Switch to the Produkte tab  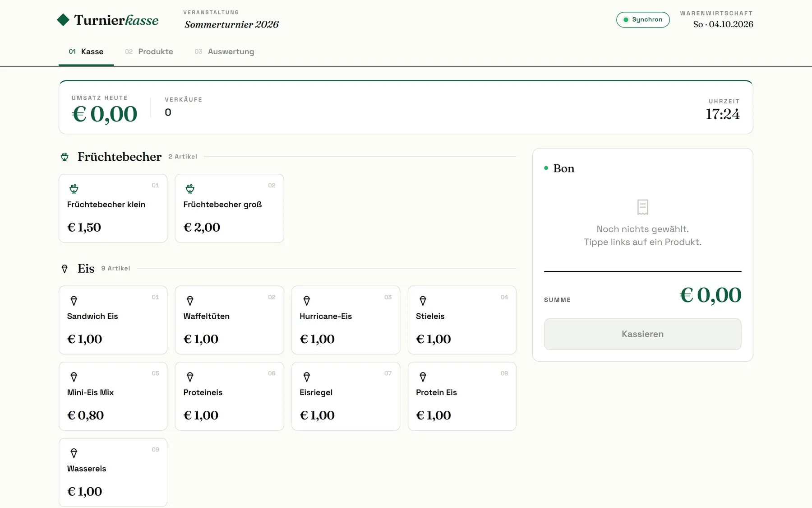click(x=149, y=51)
